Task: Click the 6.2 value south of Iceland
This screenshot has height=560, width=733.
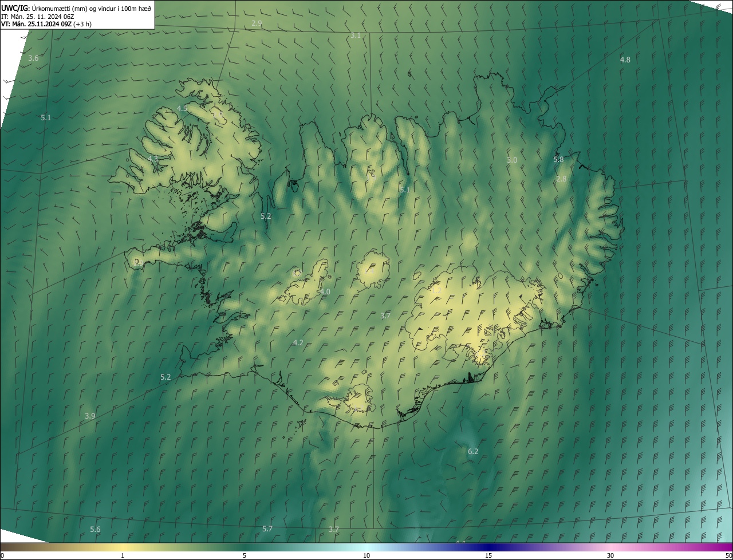Action: click(x=473, y=452)
